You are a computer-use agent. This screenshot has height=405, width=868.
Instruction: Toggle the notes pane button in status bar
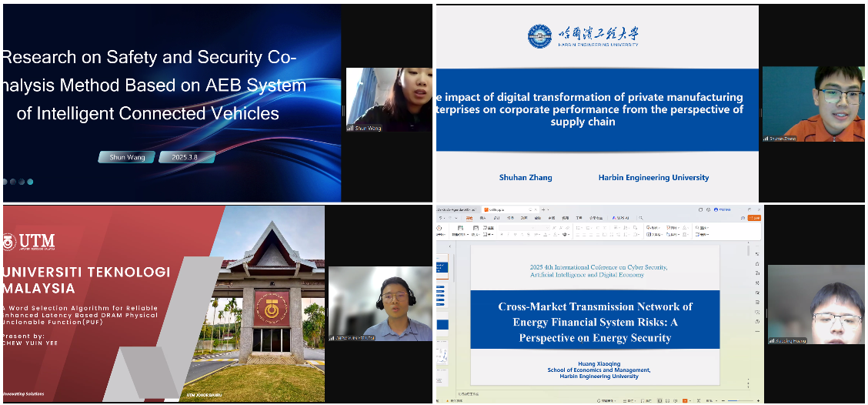(x=643, y=400)
